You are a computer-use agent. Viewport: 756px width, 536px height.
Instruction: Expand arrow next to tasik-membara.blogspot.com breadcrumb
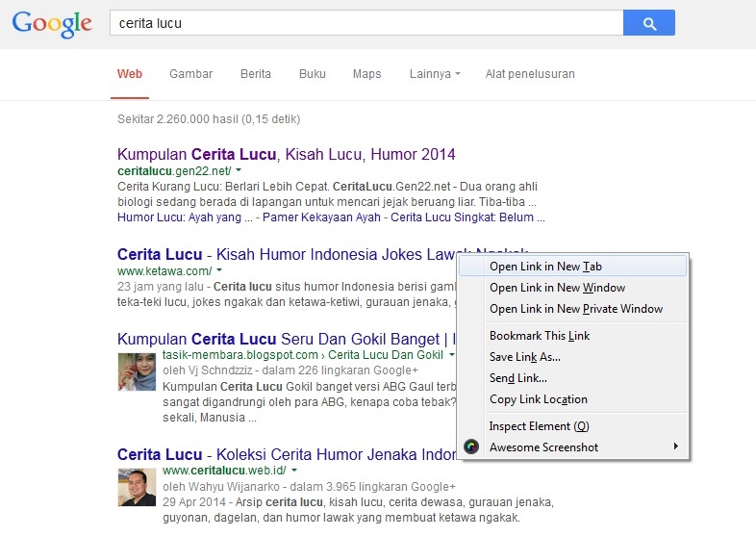(451, 354)
